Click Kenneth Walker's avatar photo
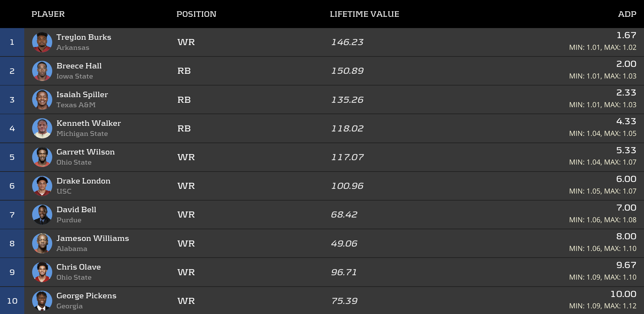 pyautogui.click(x=42, y=128)
